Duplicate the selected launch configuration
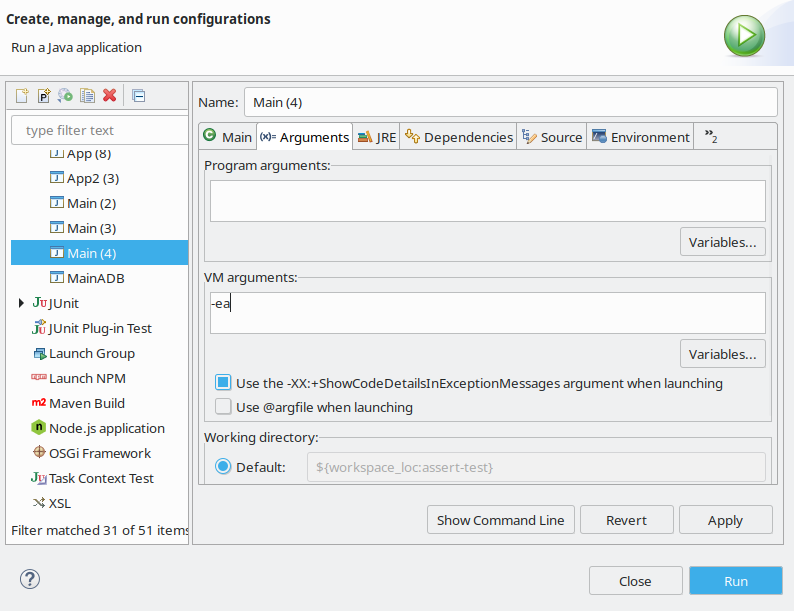The width and height of the screenshot is (794, 611). (x=88, y=96)
